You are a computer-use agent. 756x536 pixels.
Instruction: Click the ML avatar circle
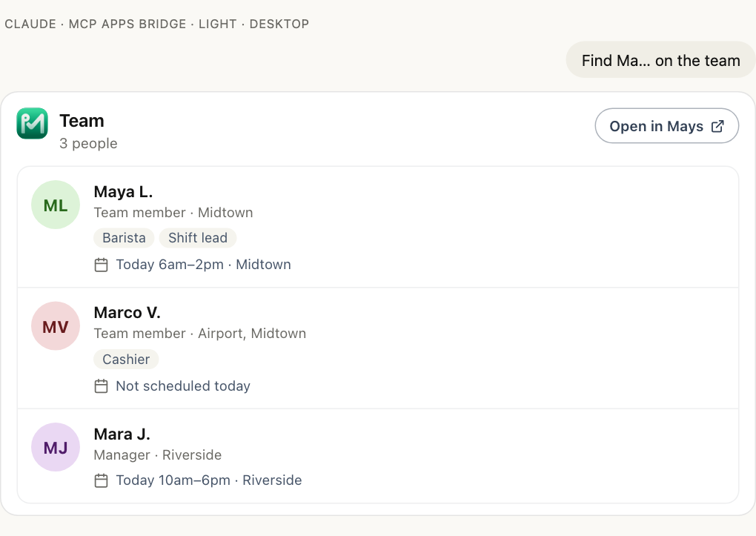(x=56, y=205)
